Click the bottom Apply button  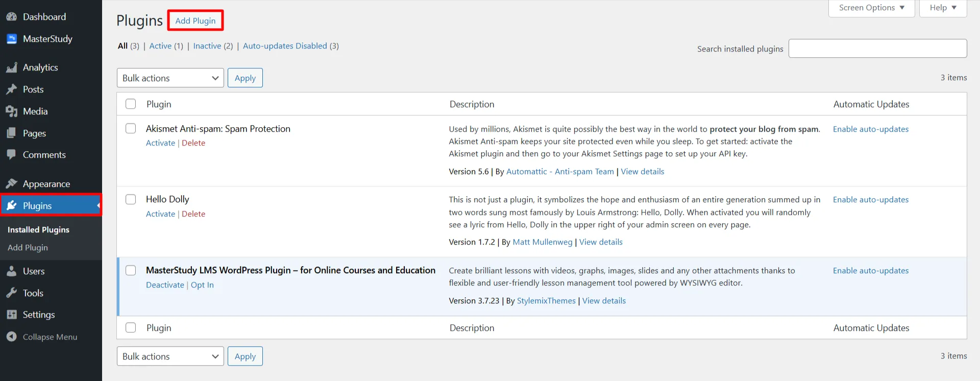click(x=245, y=356)
